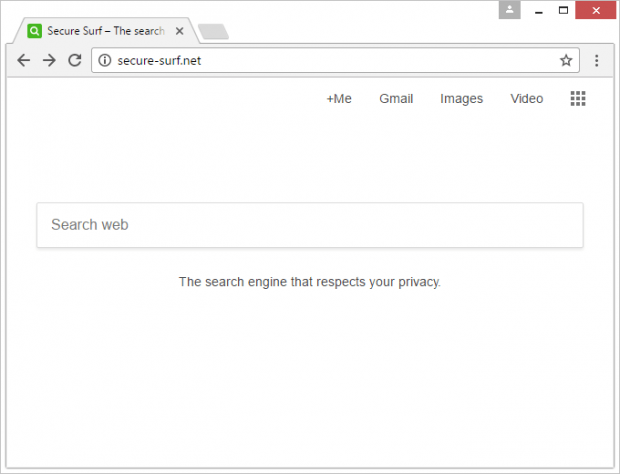
Task: Go back with the browser back arrow
Action: coord(24,60)
